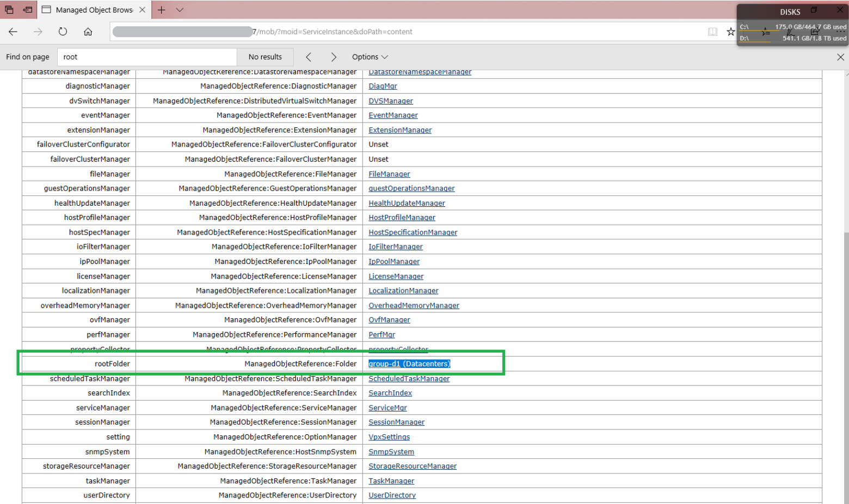Expand the find Options dropdown

pyautogui.click(x=370, y=57)
